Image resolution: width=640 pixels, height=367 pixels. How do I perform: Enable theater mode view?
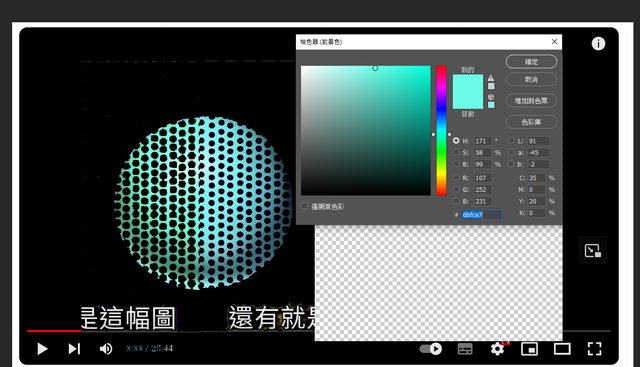pyautogui.click(x=562, y=349)
